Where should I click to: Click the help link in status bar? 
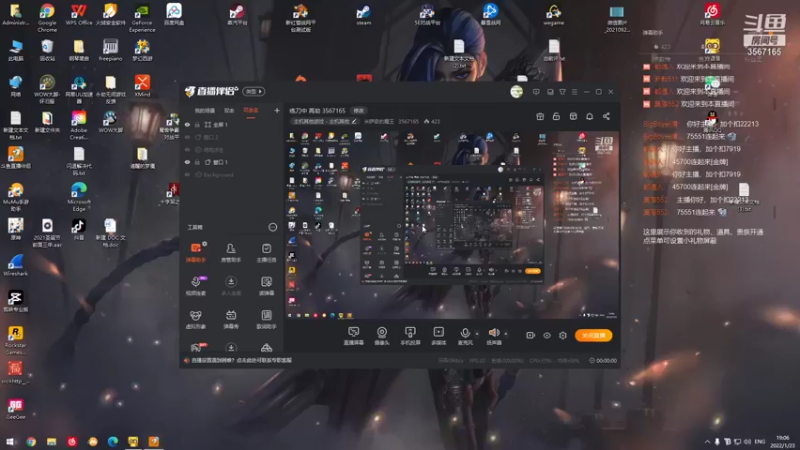[x=241, y=360]
